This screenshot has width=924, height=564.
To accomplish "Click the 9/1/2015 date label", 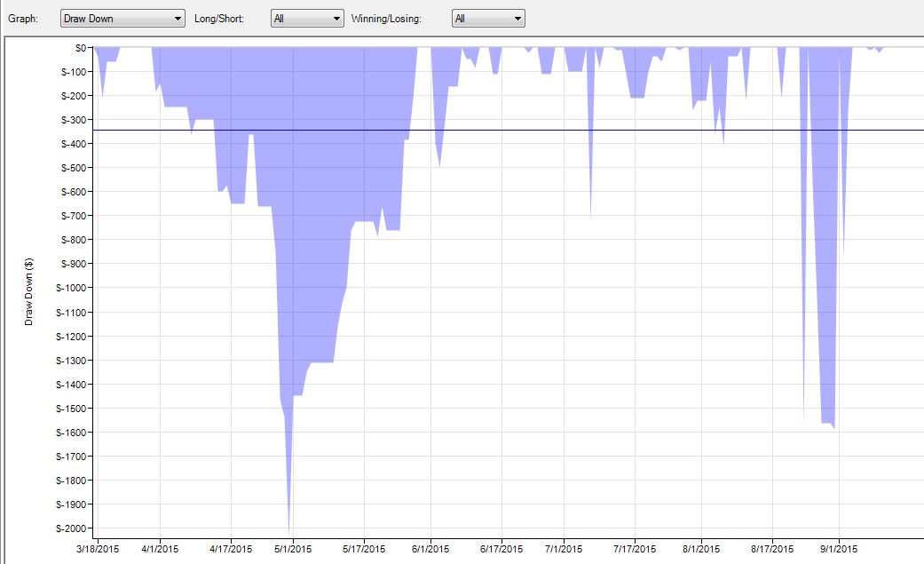I will (839, 549).
